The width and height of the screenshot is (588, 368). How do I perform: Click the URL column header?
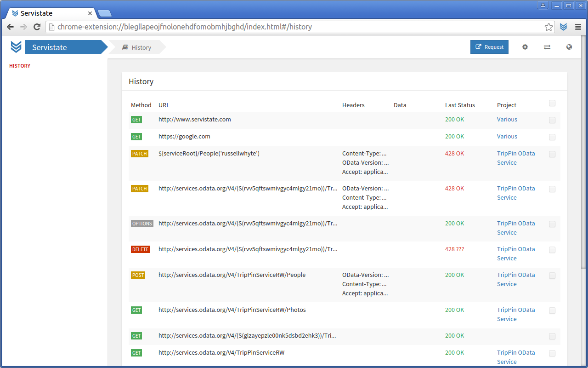pos(164,105)
